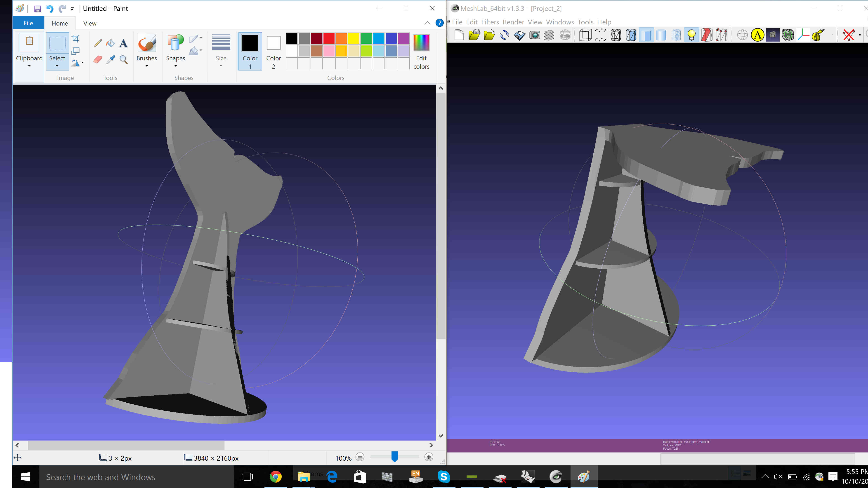Open Google Chrome from the taskbar
Viewport: 868px width, 488px height.
[x=276, y=477]
